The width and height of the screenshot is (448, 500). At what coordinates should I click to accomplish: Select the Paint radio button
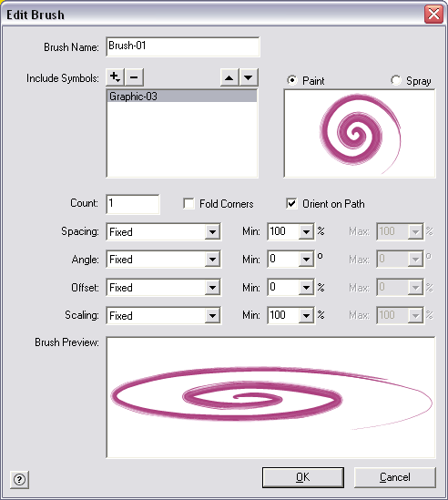coord(291,80)
